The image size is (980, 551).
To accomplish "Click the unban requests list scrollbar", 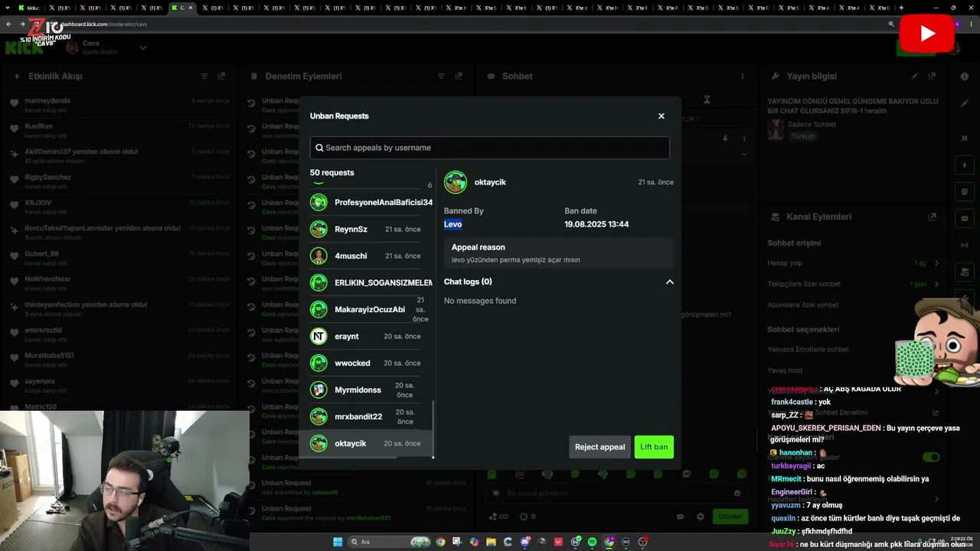I will pos(433,429).
